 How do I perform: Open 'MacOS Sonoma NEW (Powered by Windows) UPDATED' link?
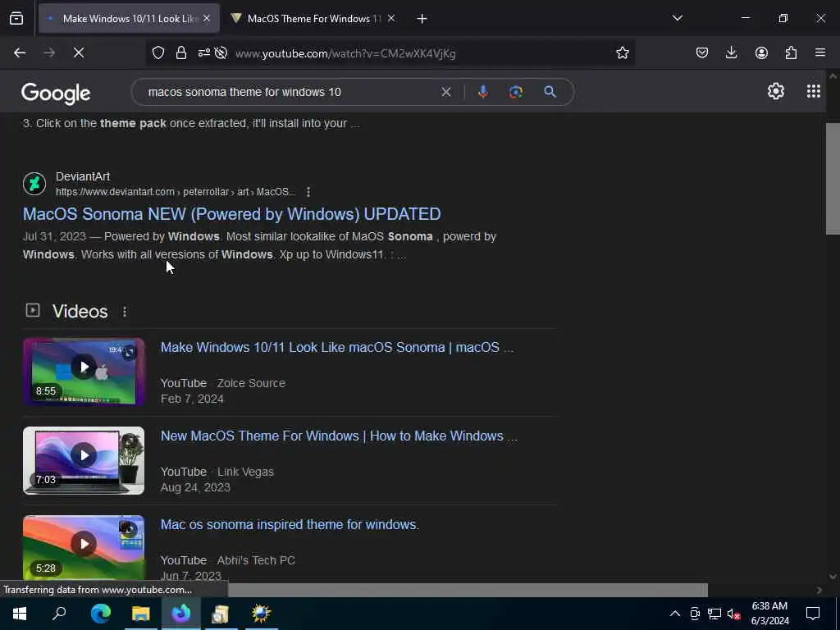[x=231, y=214]
